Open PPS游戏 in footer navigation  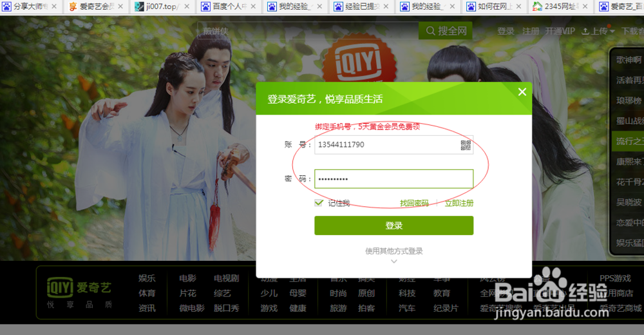pyautogui.click(x=615, y=278)
